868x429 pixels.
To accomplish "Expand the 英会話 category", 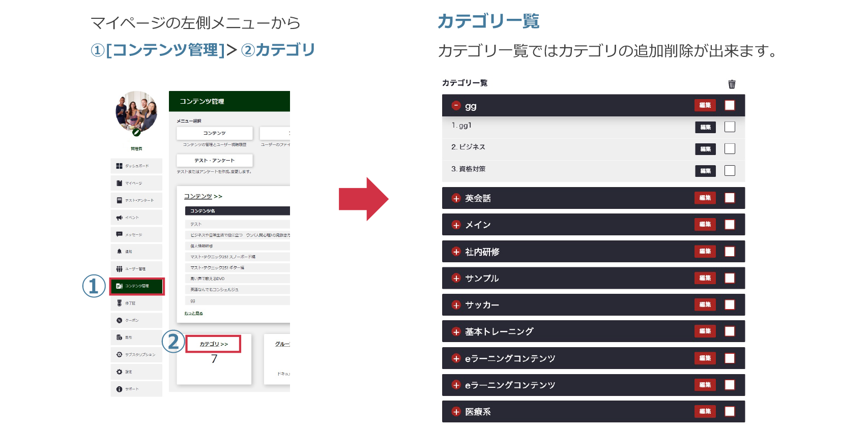I will point(456,198).
